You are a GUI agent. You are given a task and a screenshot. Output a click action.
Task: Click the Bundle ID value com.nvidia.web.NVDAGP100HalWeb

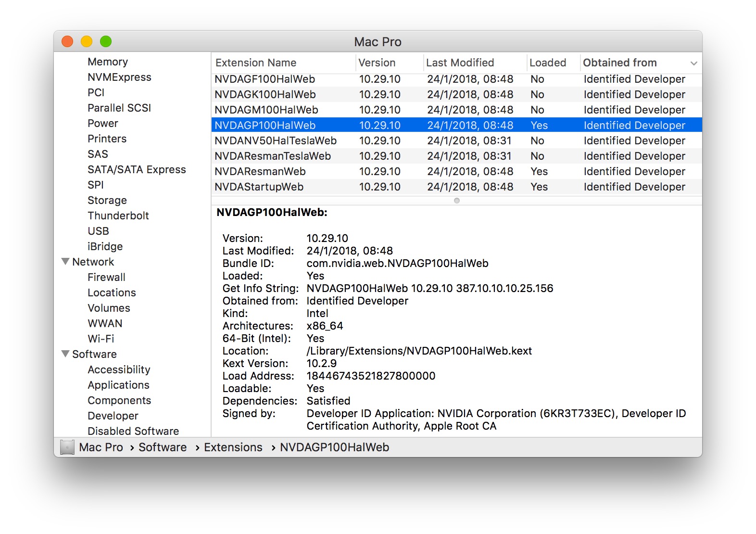[397, 263]
